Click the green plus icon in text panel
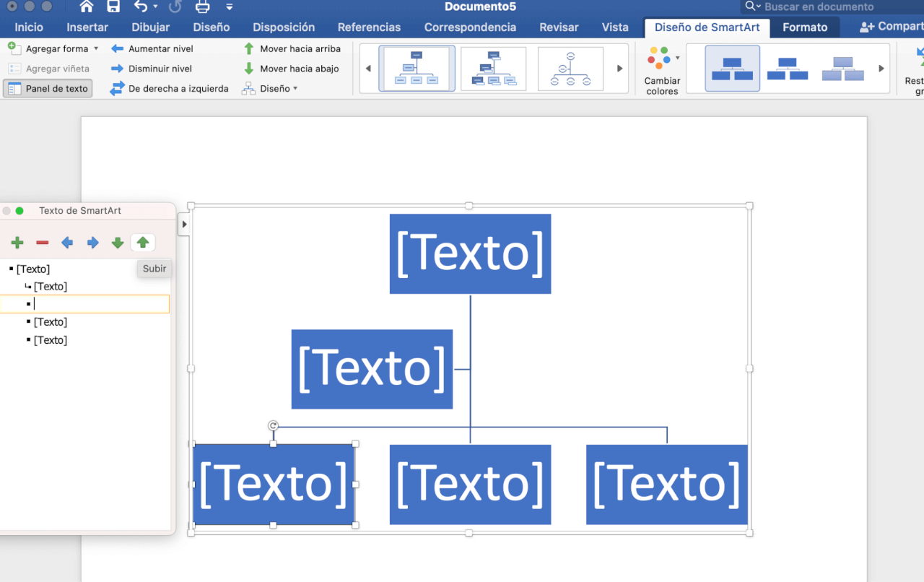The width and height of the screenshot is (924, 582). 17,243
